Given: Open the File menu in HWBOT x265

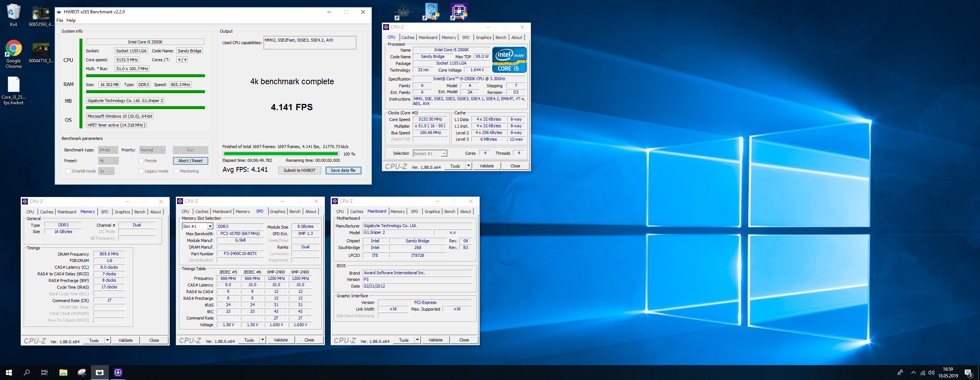Looking at the screenshot, I should [x=60, y=20].
